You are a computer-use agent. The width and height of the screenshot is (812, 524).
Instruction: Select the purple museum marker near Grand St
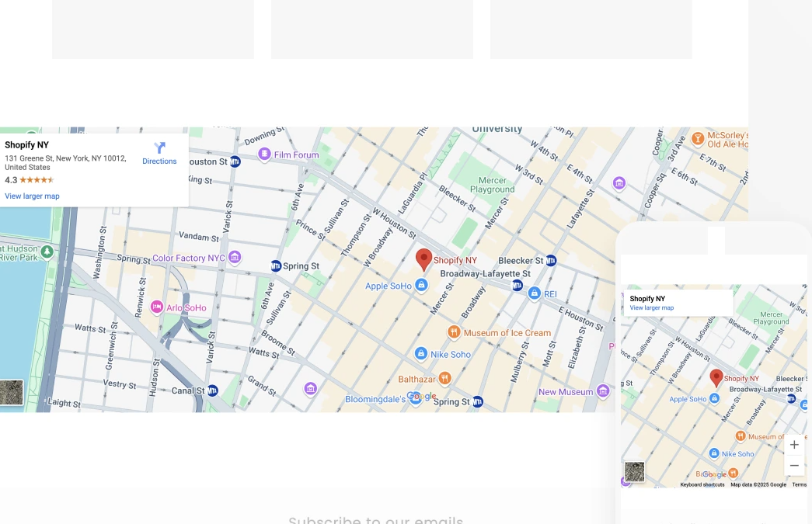310,388
